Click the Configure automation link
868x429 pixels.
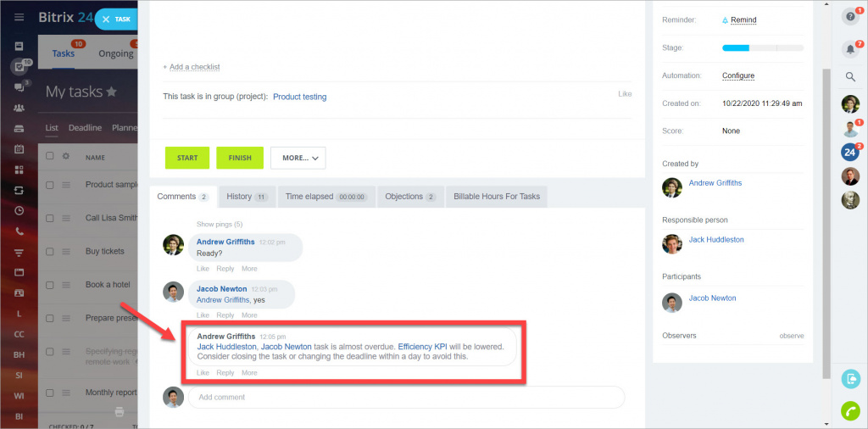[738, 75]
